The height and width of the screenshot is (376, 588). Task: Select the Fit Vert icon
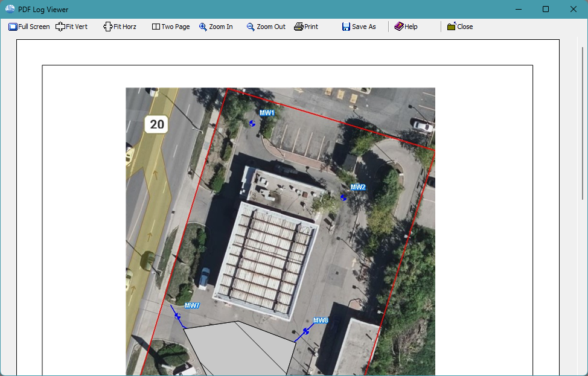(60, 27)
